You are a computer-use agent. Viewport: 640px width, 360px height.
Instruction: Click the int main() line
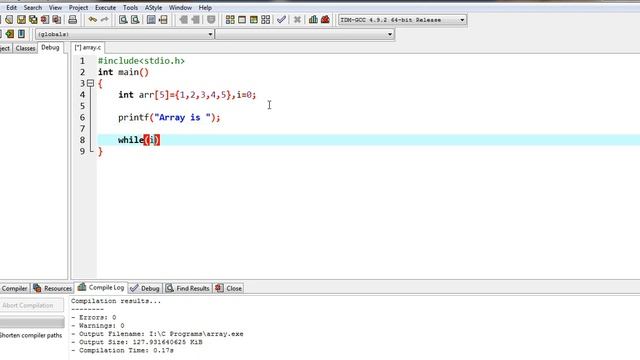(x=123, y=72)
